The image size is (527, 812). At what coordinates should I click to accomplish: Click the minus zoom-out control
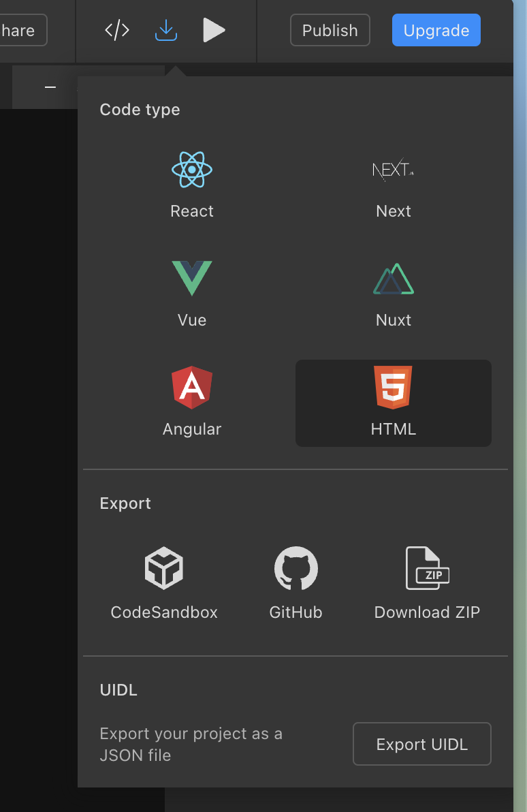[x=50, y=87]
